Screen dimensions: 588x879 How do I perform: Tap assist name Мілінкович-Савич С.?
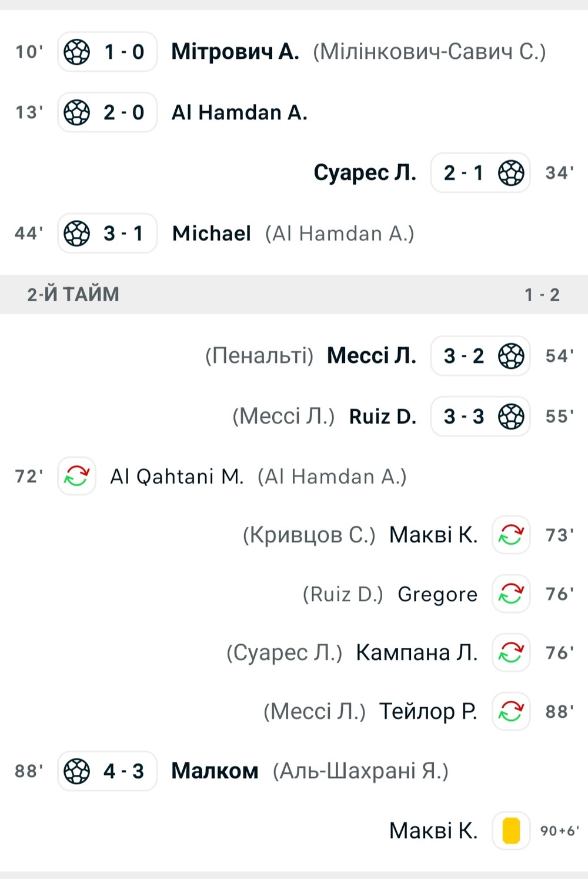click(x=429, y=52)
